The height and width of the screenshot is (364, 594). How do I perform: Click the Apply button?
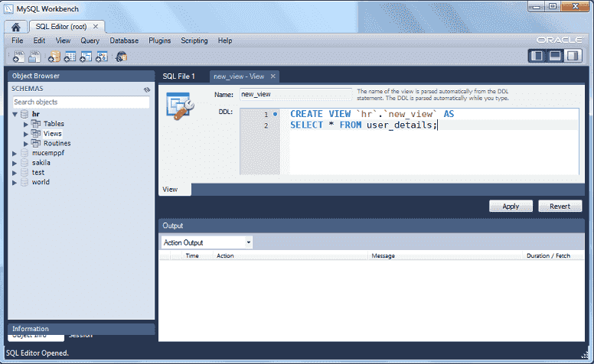tap(511, 206)
